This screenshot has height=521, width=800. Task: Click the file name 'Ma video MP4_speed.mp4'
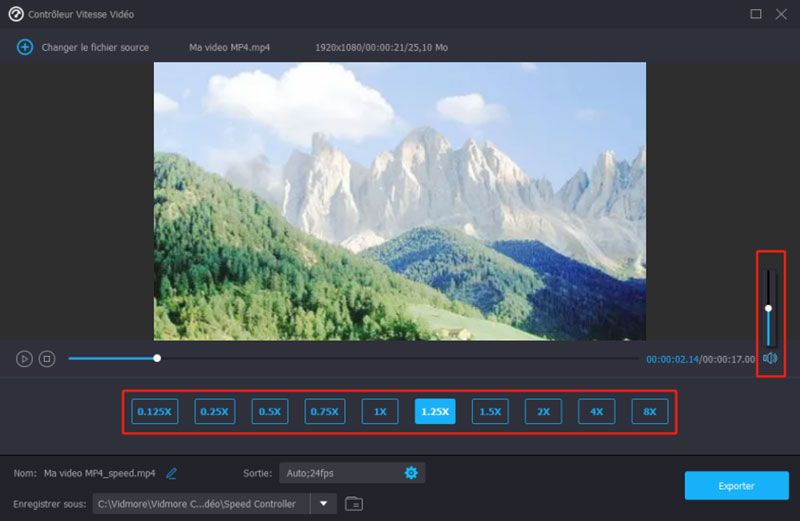pyautogui.click(x=99, y=474)
